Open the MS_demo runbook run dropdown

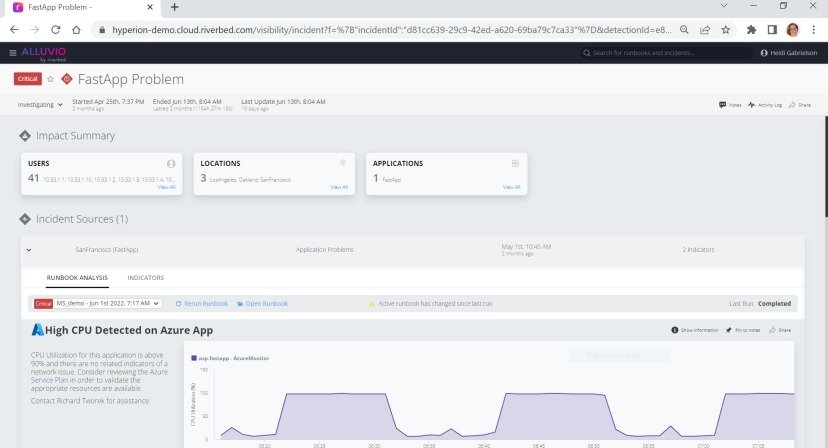click(110, 303)
